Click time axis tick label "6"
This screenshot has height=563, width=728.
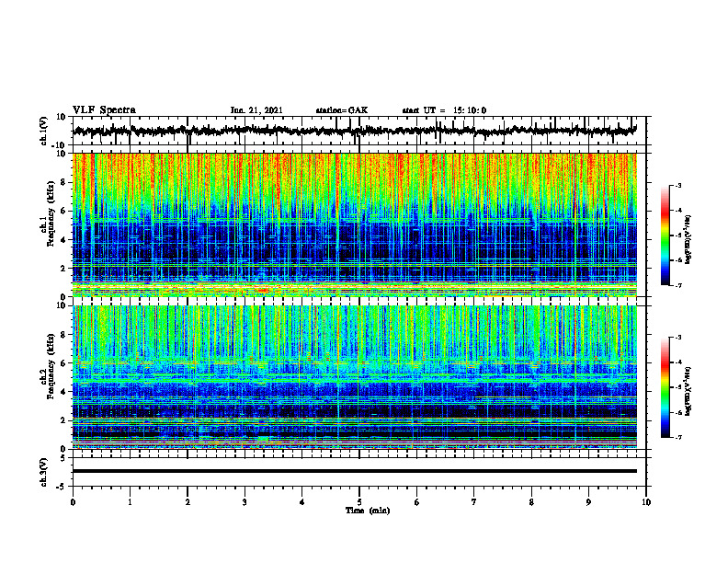417,502
